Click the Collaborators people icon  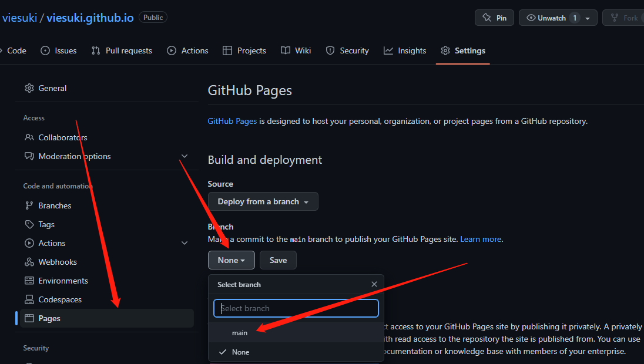pos(29,137)
